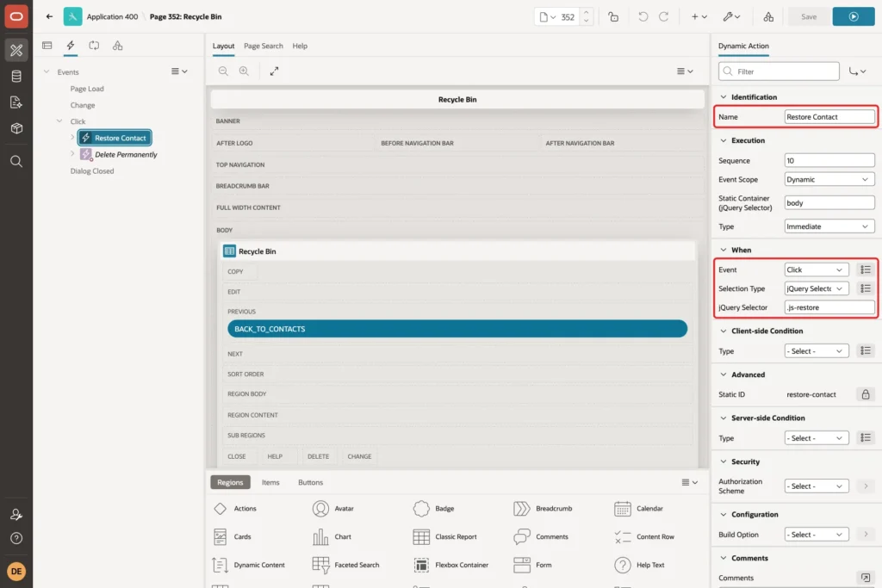Collapse the Events tree node
The image size is (882, 588).
click(x=47, y=71)
